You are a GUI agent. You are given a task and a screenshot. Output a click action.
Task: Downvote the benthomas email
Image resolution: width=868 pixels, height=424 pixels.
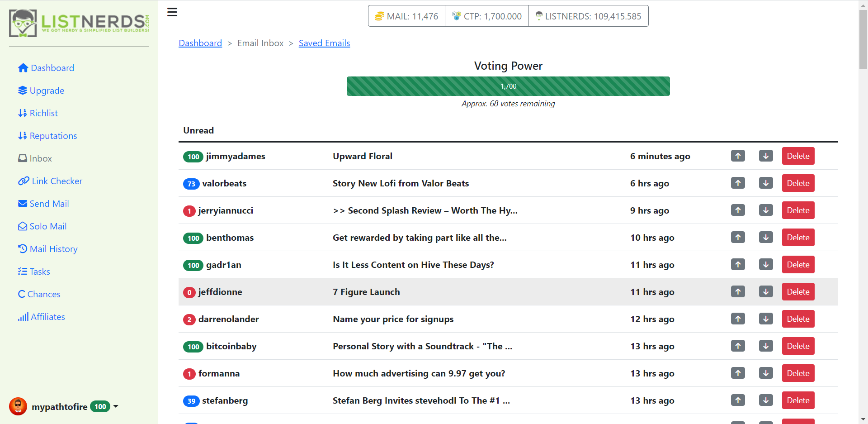pos(766,238)
